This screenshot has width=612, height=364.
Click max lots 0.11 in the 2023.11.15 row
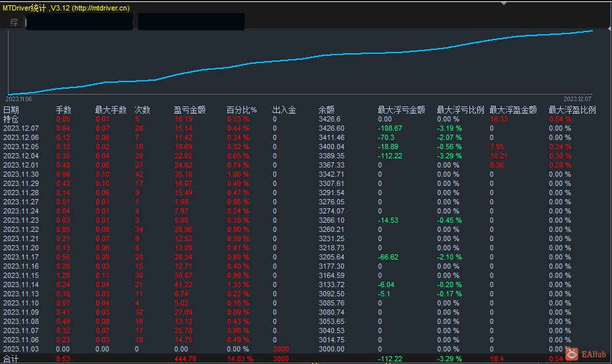pos(103,275)
